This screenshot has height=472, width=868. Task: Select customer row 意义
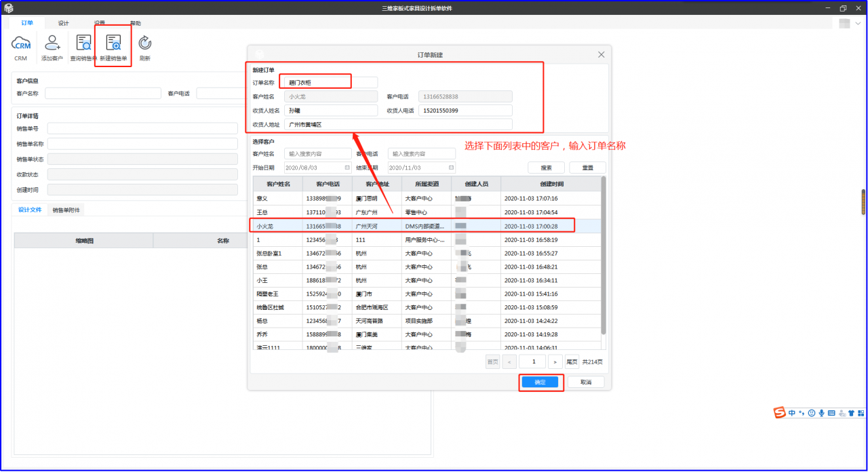click(x=426, y=198)
